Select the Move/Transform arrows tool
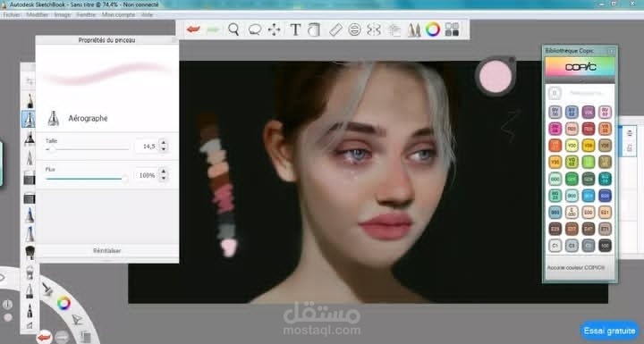This screenshot has width=644, height=344. pos(274,29)
